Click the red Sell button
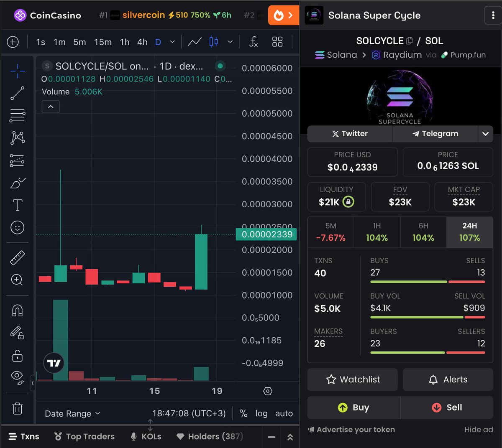This screenshot has height=448, width=502. pos(447,407)
